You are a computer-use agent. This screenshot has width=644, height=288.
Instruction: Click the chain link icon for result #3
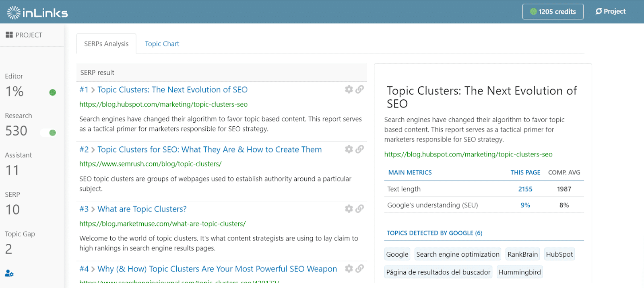point(360,209)
